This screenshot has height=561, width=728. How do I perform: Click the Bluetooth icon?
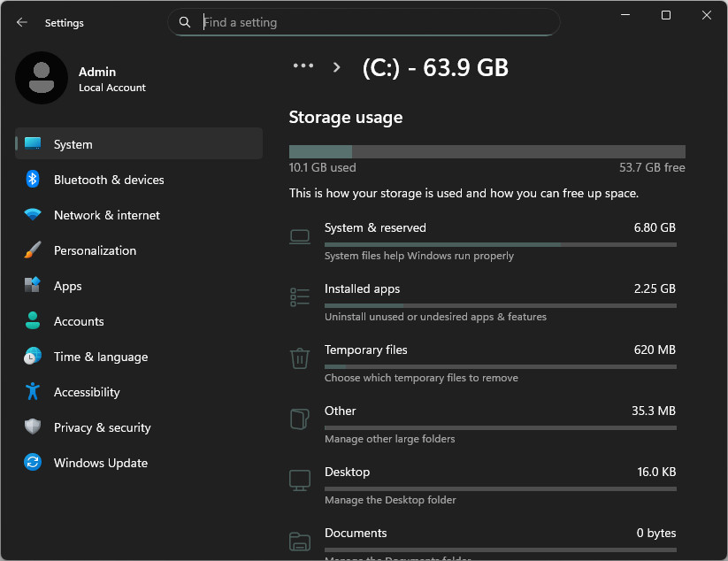tap(33, 179)
